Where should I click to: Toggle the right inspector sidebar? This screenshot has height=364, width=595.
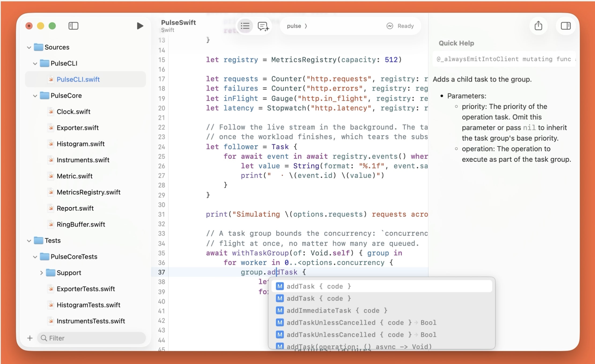(x=566, y=26)
